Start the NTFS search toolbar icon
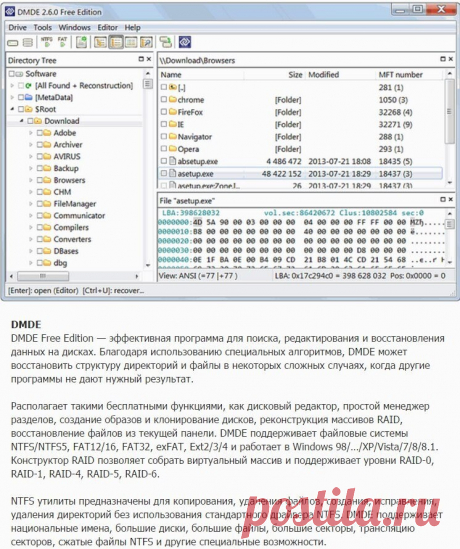The height and width of the screenshot is (549, 460). (47, 42)
